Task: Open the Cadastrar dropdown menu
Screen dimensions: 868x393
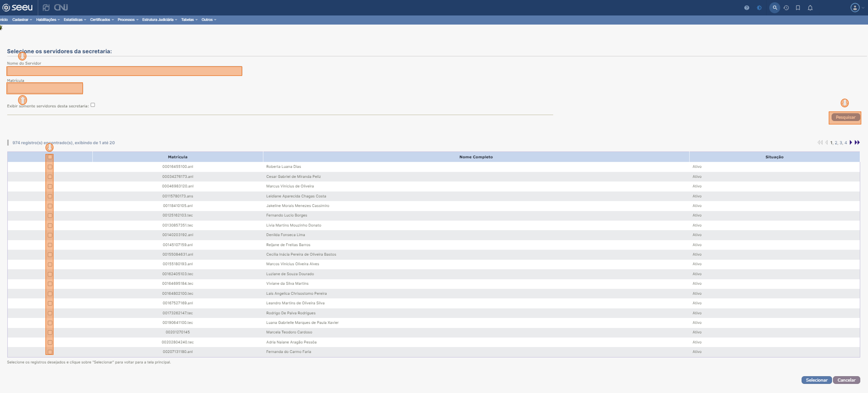Action: [x=22, y=19]
